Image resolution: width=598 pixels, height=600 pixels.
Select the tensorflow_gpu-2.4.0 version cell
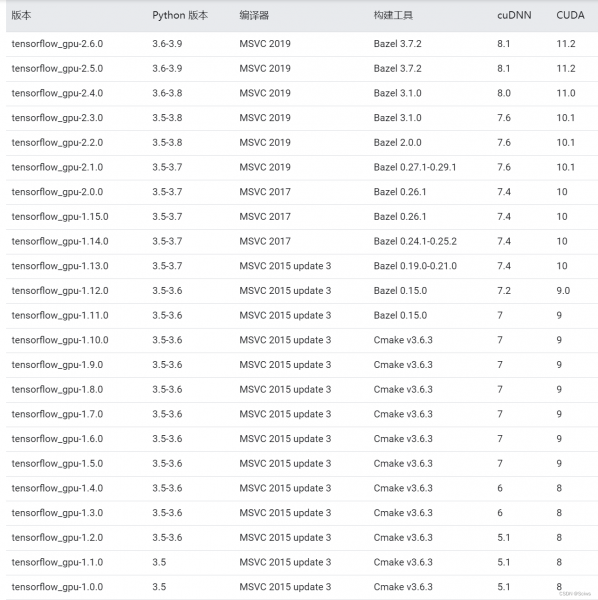click(57, 93)
